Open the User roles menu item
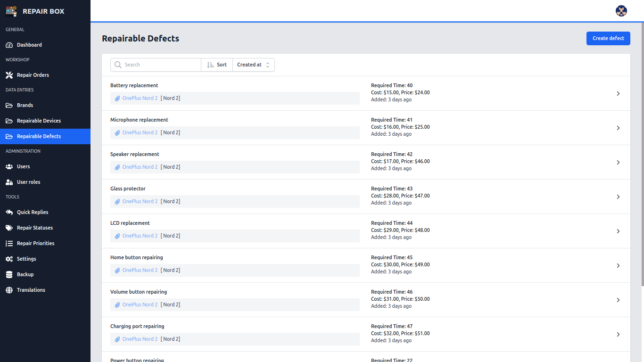The height and width of the screenshot is (362, 644). click(45, 182)
